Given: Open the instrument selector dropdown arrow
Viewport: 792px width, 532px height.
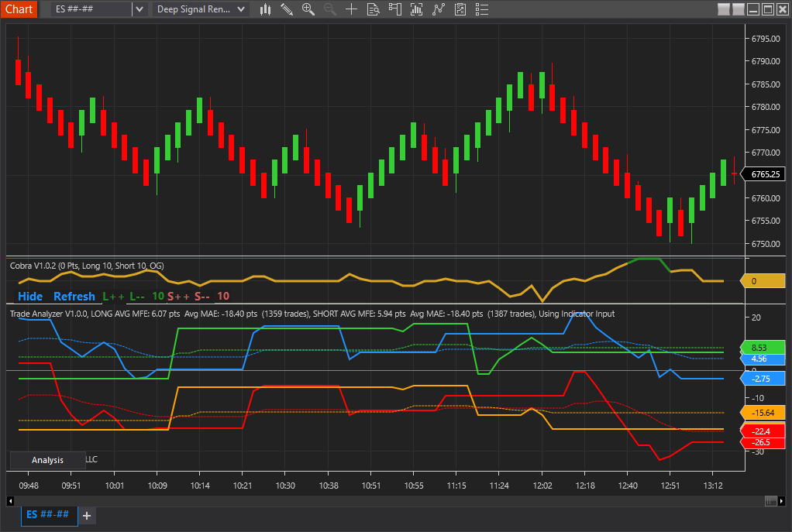Looking at the screenshot, I should (x=139, y=9).
